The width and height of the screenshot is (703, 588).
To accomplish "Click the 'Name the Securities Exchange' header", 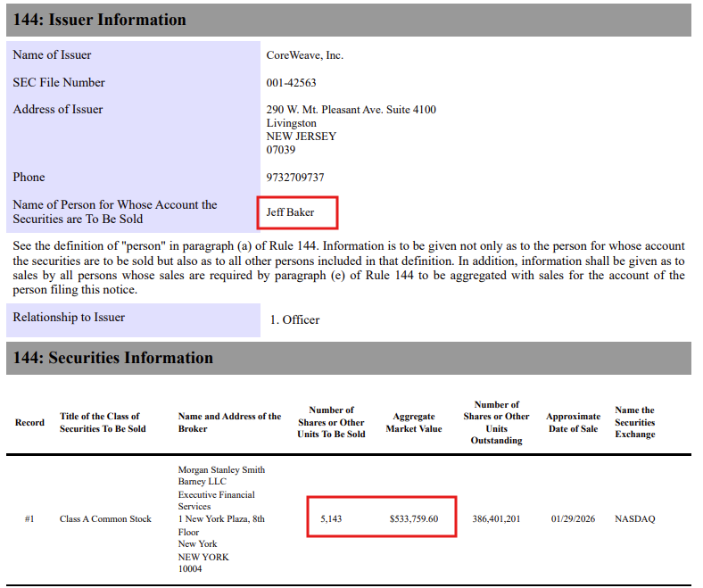I will tap(635, 422).
